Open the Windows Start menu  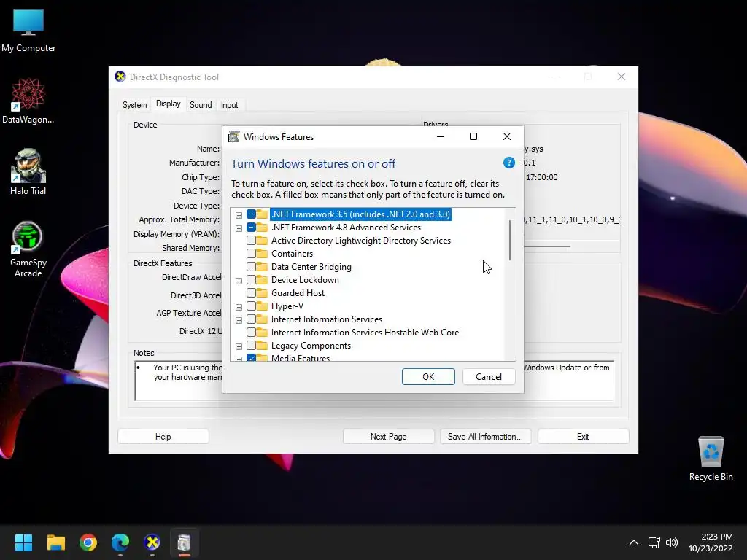(23, 542)
